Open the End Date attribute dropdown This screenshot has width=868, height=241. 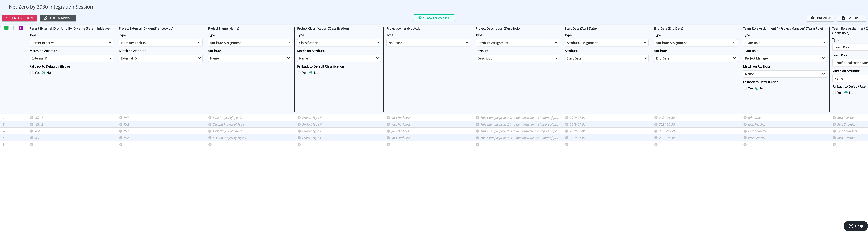[x=696, y=58]
